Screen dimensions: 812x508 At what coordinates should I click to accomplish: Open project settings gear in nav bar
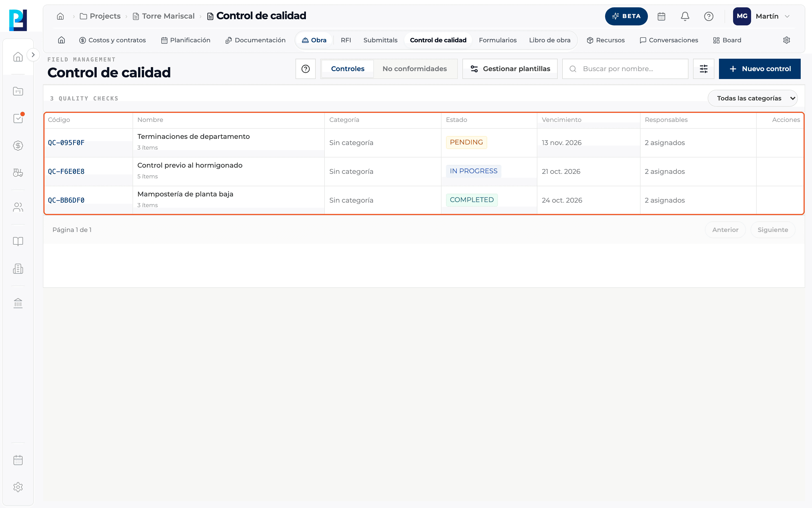coord(787,40)
